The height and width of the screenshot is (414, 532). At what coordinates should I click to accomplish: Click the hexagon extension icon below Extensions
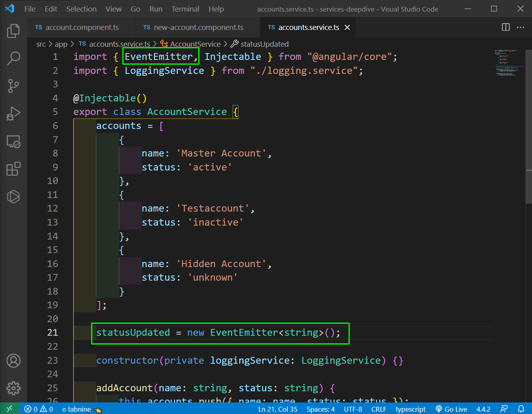tap(14, 196)
